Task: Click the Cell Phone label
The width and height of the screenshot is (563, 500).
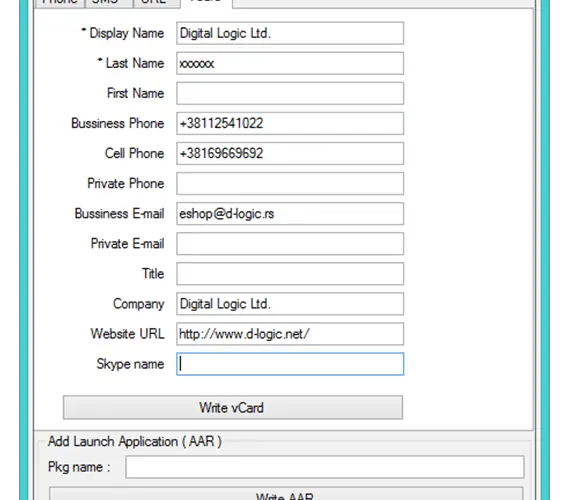Action: 135,154
